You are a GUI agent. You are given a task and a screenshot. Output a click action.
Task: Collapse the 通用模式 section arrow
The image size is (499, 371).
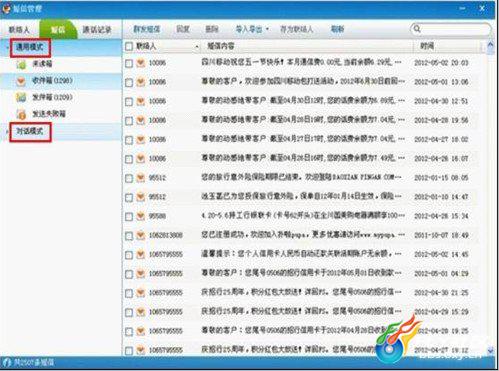[7, 48]
